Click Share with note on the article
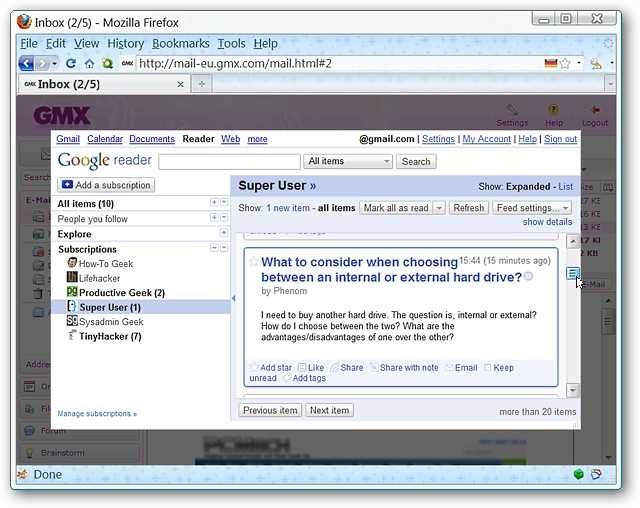640x508 pixels. (404, 368)
